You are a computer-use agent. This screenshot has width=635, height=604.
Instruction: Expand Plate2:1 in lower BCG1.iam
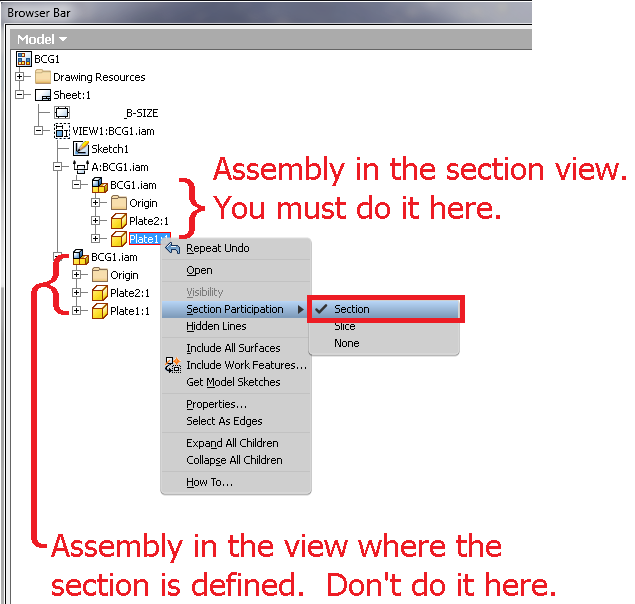(76, 293)
